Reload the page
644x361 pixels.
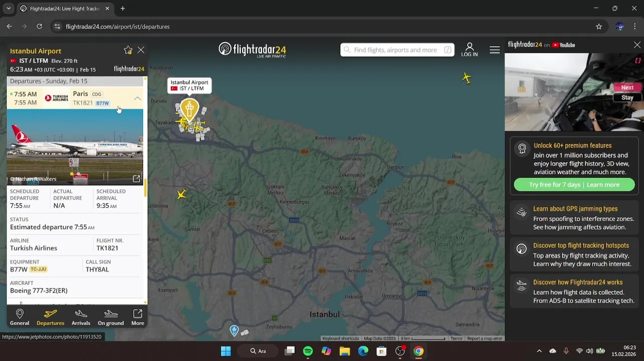pyautogui.click(x=39, y=27)
